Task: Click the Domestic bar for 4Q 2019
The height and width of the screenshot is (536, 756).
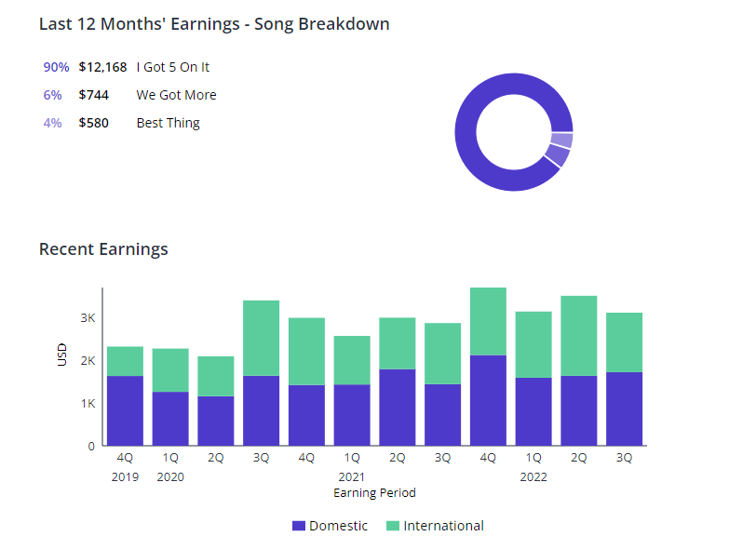Action: [125, 410]
